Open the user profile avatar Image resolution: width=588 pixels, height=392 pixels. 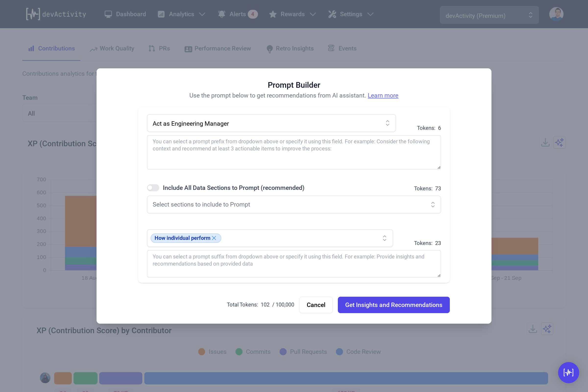(556, 14)
